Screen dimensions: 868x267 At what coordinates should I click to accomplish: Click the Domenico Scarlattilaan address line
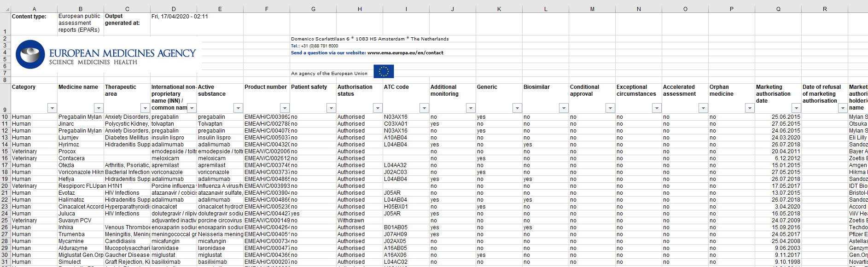click(x=370, y=39)
